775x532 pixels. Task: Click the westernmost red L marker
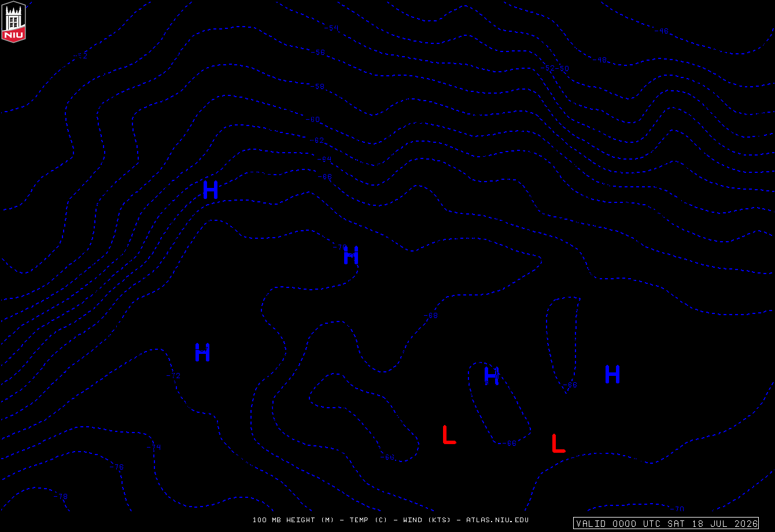click(x=449, y=435)
